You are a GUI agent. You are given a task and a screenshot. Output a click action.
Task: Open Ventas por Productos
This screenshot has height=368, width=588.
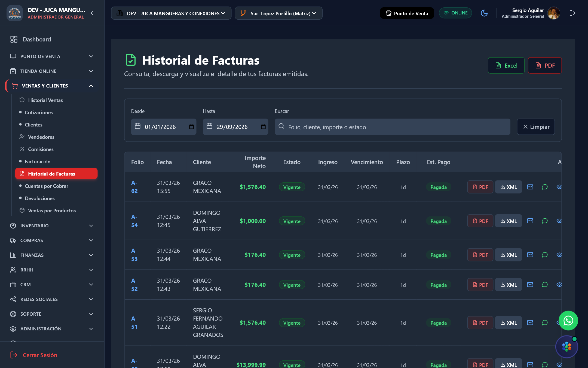pyautogui.click(x=56, y=210)
